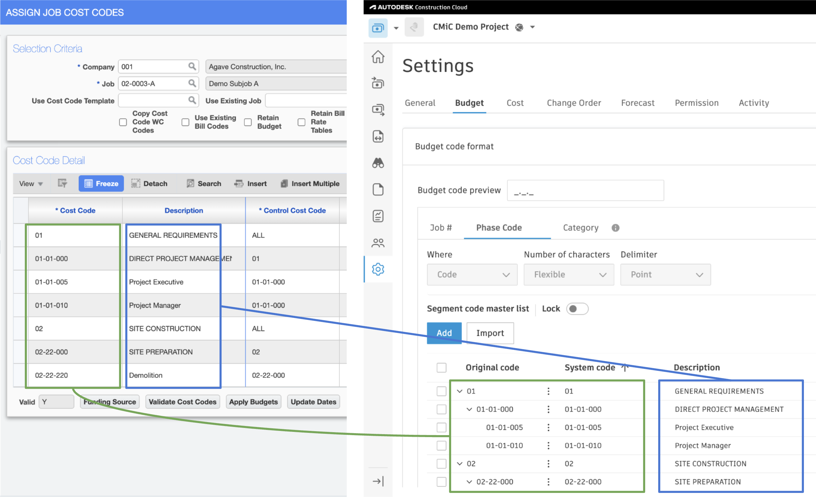816x504 pixels.
Task: Collapse the 01 tree row
Action: 460,391
